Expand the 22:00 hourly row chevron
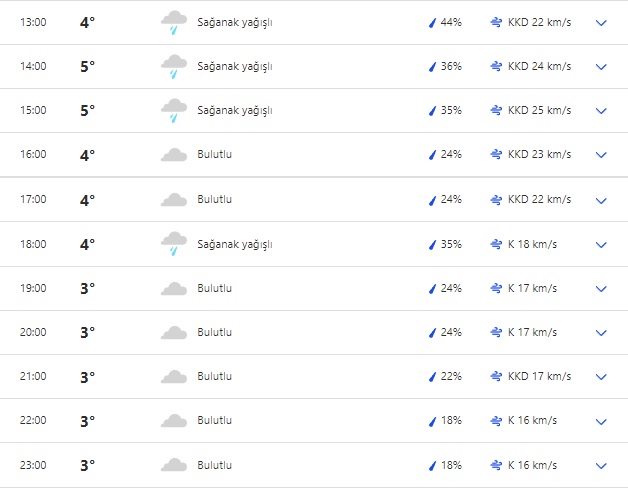628x489 pixels. (601, 421)
